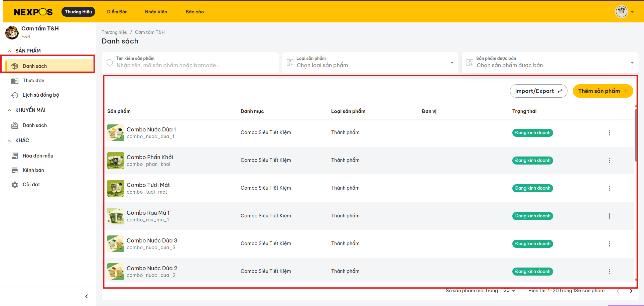644x306 pixels.
Task: Click the Combo Tươi Mát thumbnail
Action: tap(116, 188)
